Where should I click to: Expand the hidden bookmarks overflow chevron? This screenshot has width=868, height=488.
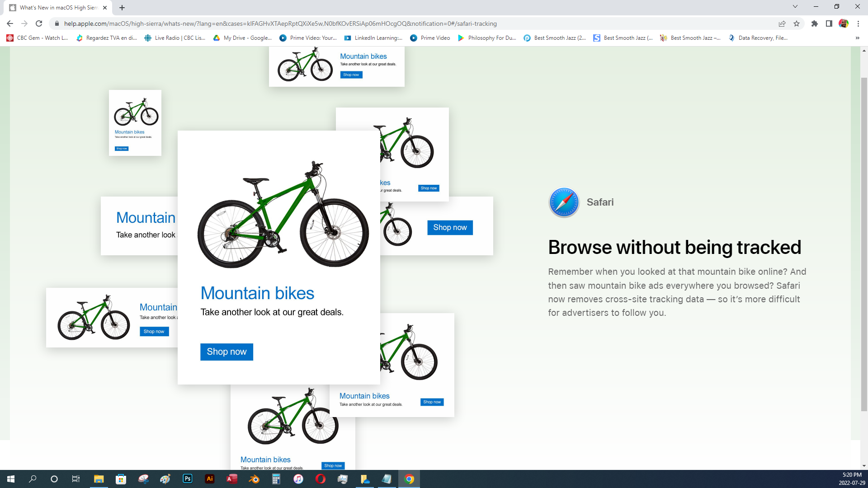pos(857,38)
